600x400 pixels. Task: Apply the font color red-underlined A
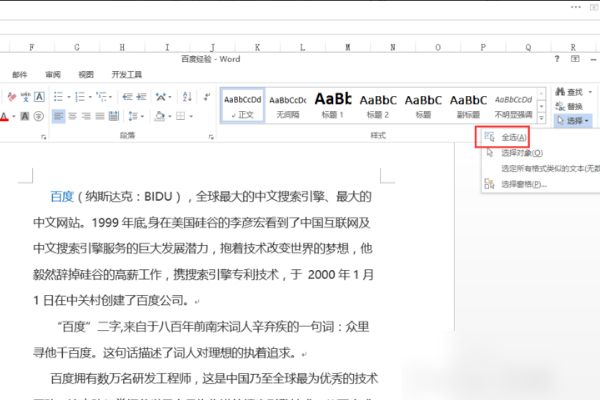pos(4,116)
